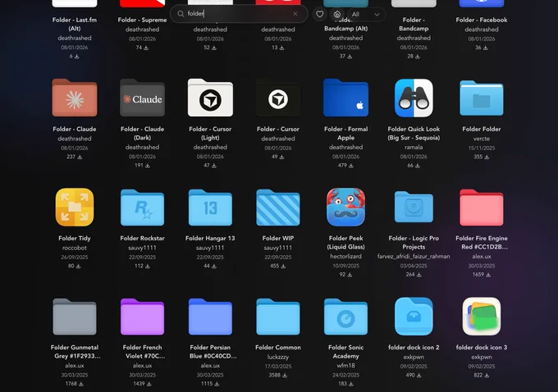Image resolution: width=558 pixels, height=392 pixels.
Task: Open the white Folder - Cursor (Light) icon
Action: coord(210,98)
